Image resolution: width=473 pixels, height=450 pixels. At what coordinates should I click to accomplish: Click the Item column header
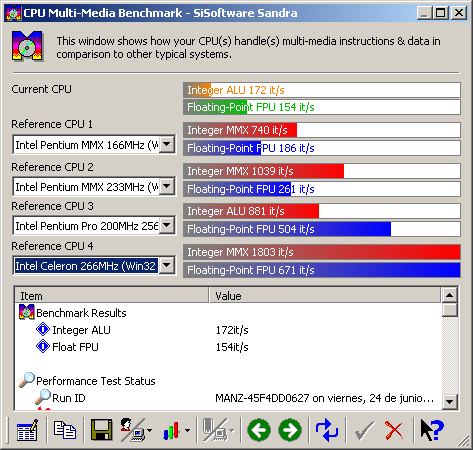(112, 296)
